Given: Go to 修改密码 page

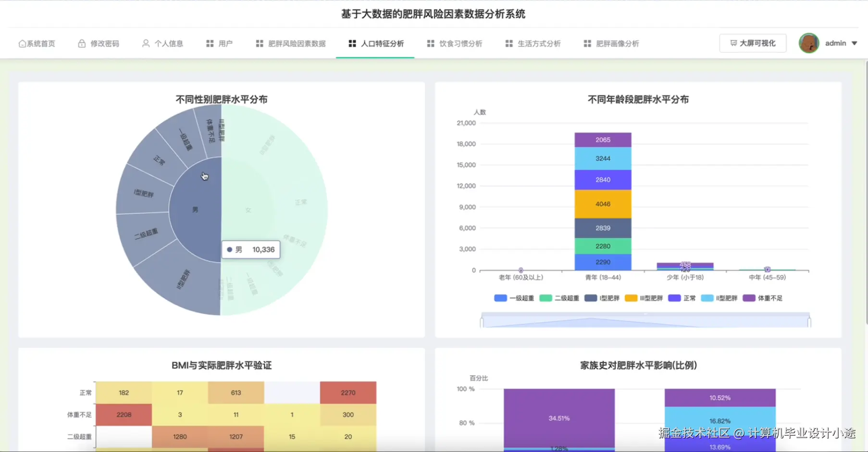Looking at the screenshot, I should pyautogui.click(x=99, y=44).
